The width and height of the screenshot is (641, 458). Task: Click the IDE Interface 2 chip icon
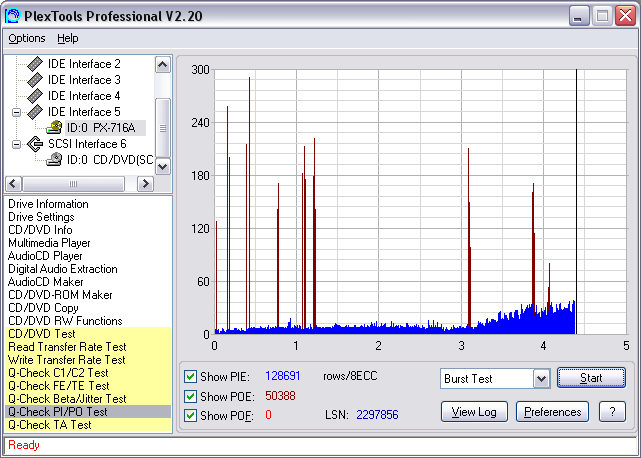35,64
